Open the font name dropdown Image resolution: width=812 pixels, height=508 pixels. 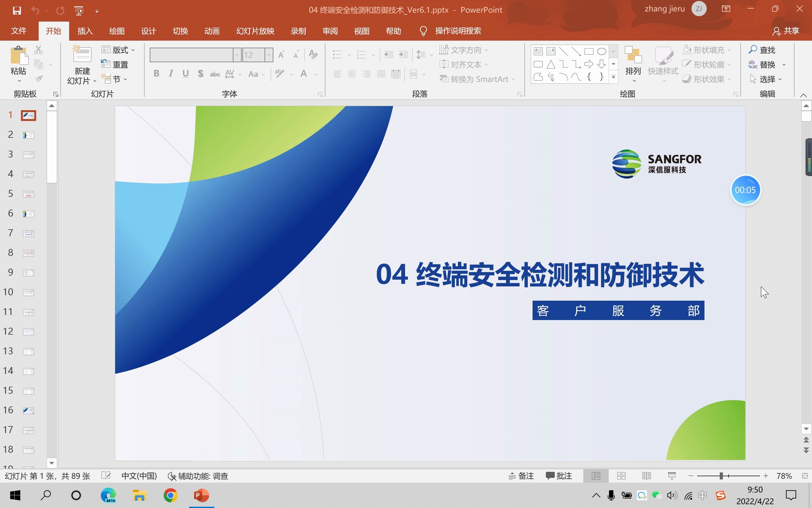click(x=237, y=55)
